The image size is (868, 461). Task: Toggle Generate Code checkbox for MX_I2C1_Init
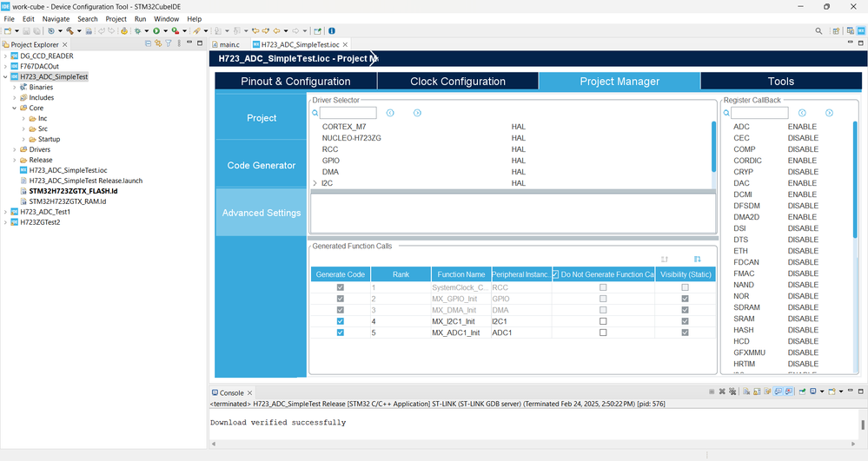(x=341, y=321)
